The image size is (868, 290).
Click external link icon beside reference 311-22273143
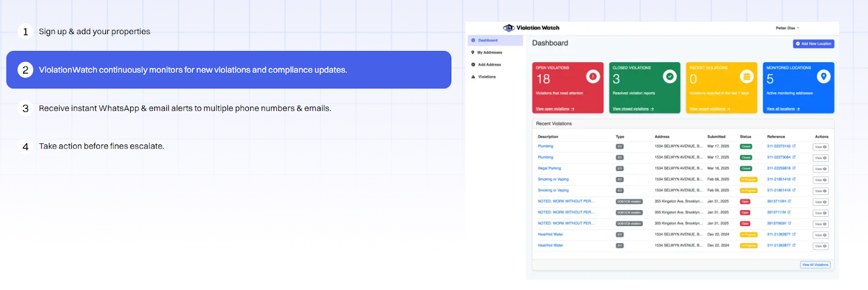794,146
